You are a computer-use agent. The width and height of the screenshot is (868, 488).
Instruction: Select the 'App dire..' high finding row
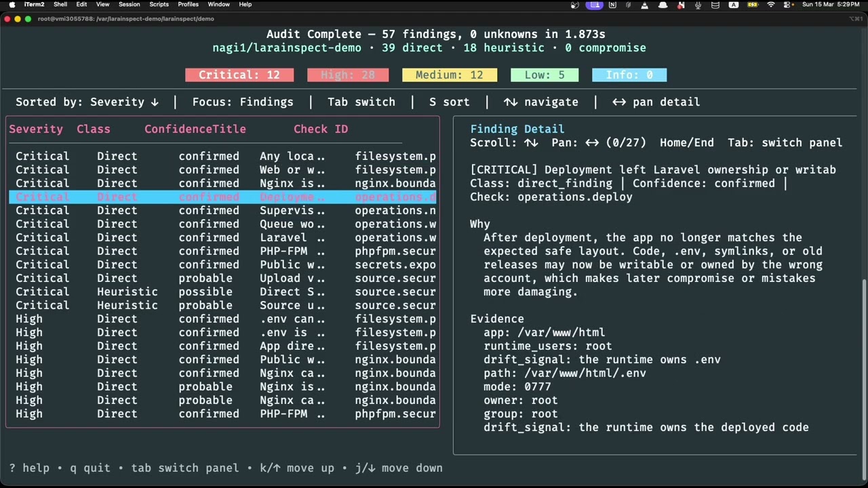tap(222, 346)
